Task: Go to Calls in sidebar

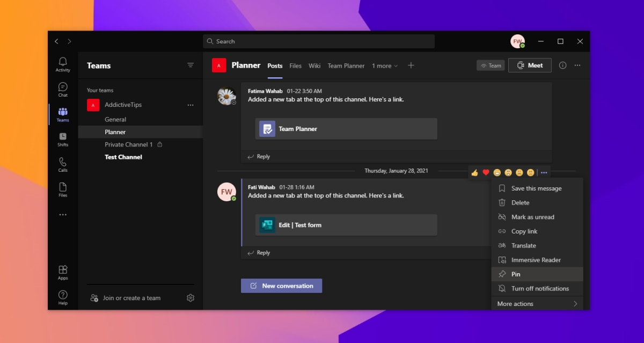Action: (x=63, y=164)
